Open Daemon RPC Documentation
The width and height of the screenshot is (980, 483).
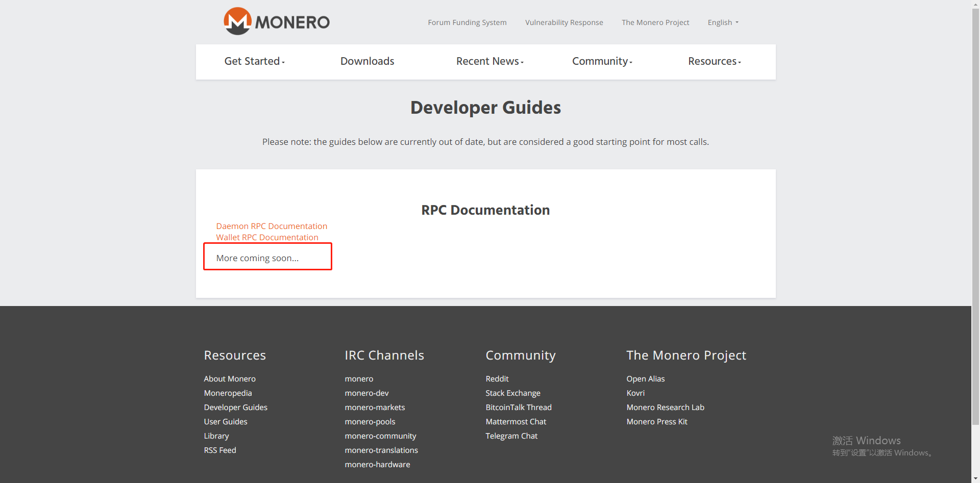pos(272,226)
